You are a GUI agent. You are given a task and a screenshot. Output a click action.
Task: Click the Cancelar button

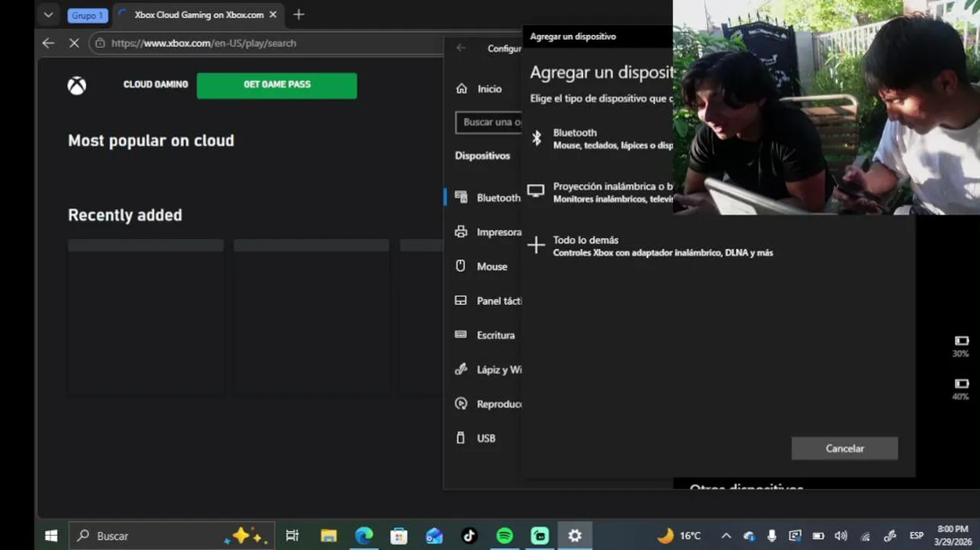click(844, 448)
